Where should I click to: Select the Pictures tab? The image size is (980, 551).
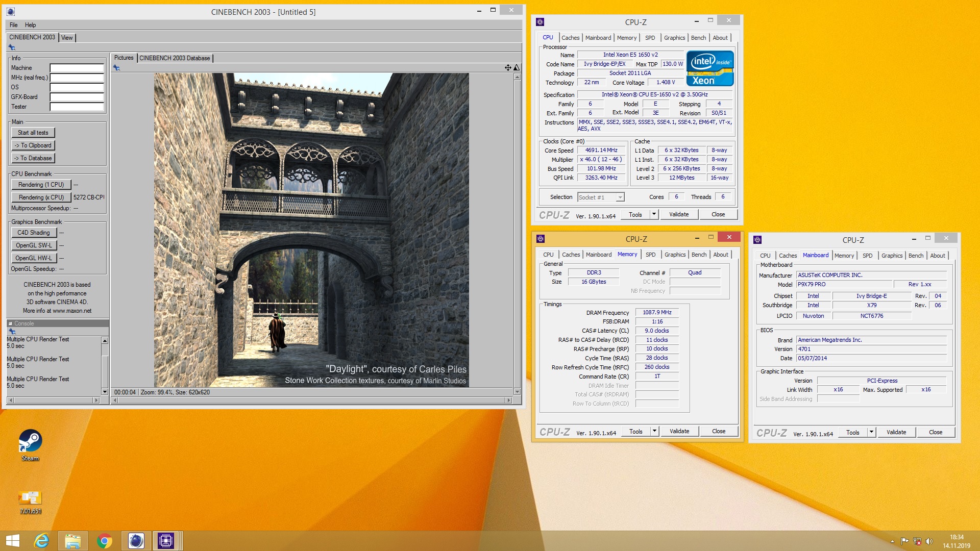click(x=124, y=58)
